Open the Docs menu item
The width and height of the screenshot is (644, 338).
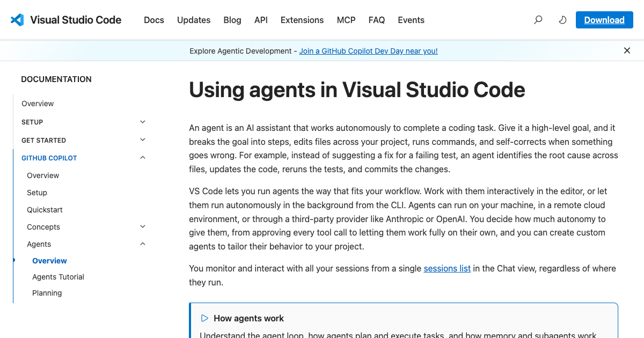[x=154, y=20]
